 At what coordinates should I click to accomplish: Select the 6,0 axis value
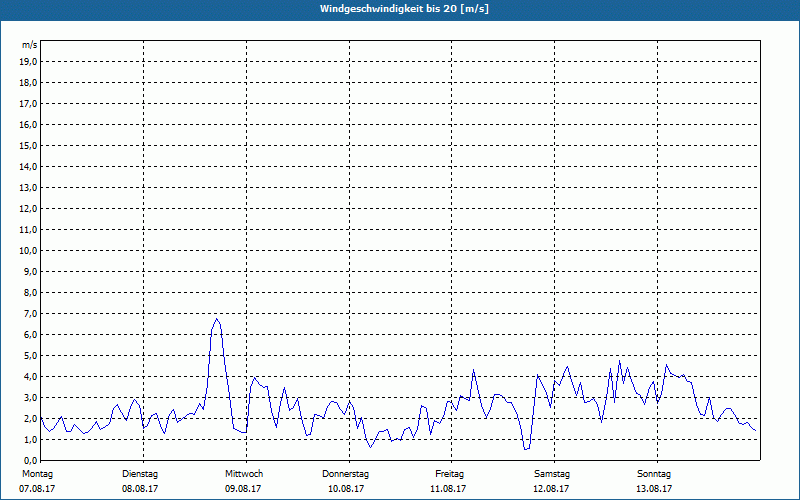click(x=30, y=335)
